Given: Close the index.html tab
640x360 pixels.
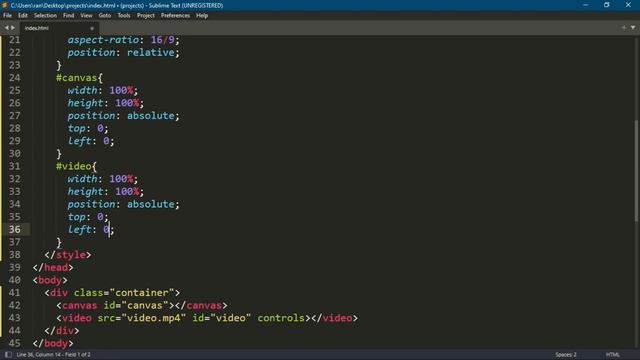Looking at the screenshot, I should [x=92, y=28].
